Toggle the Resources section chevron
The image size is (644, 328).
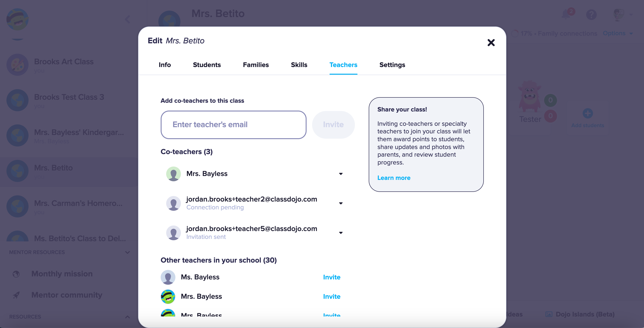128,317
